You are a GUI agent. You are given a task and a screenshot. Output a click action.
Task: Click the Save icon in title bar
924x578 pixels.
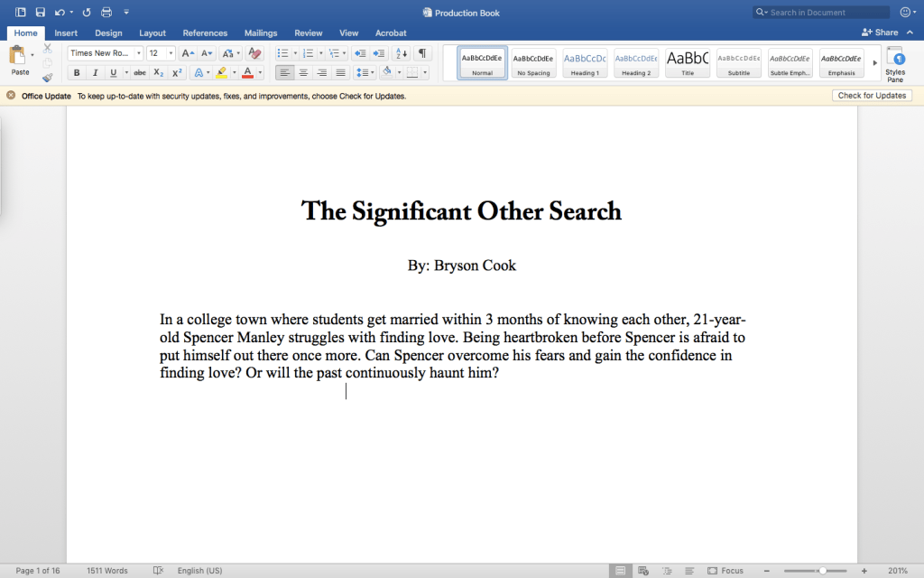pyautogui.click(x=41, y=13)
